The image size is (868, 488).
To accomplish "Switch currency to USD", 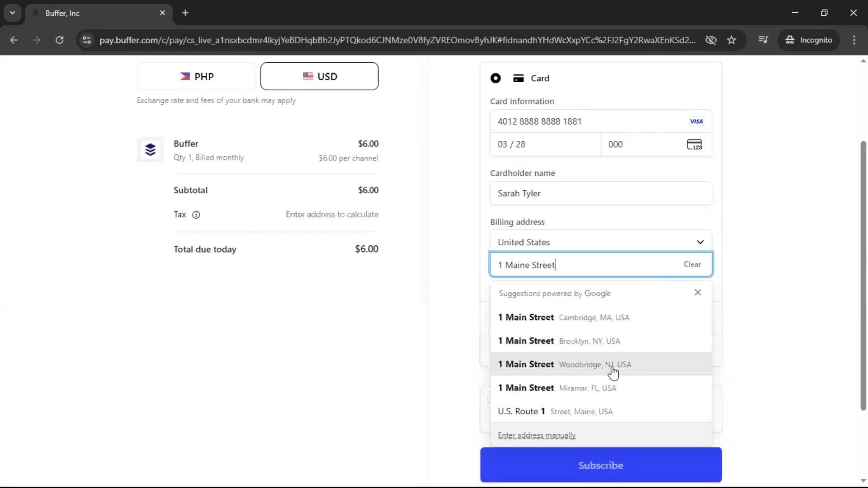I will (x=320, y=76).
